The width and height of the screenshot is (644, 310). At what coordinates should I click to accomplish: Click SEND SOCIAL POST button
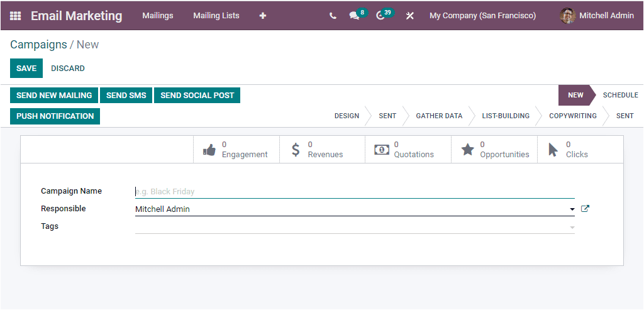[197, 95]
